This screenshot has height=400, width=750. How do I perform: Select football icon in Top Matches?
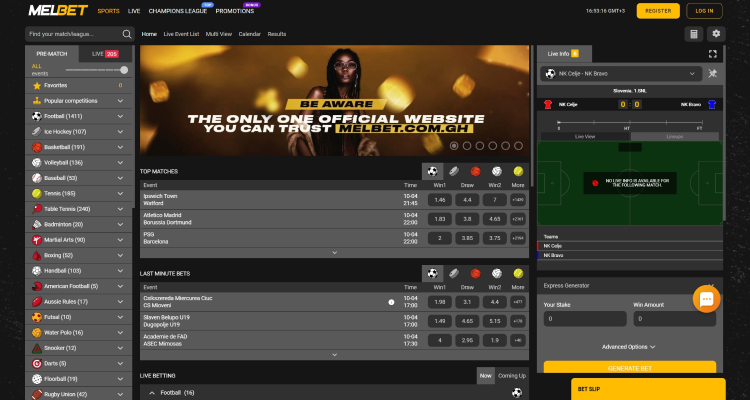coord(432,171)
